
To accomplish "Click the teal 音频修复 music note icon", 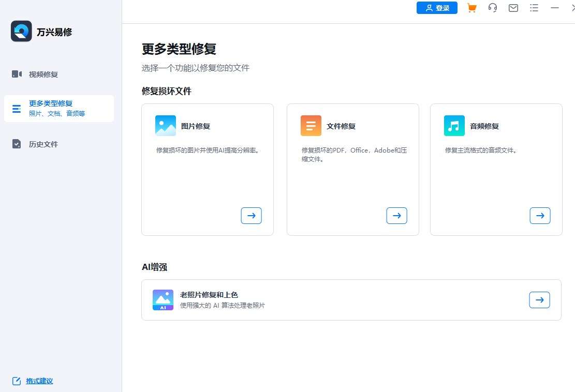I will [454, 126].
